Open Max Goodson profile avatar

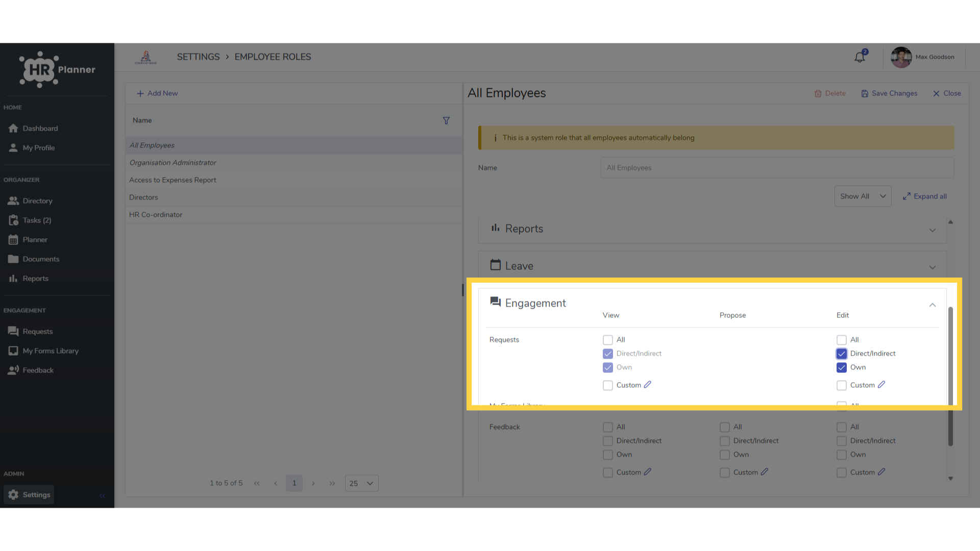(901, 57)
